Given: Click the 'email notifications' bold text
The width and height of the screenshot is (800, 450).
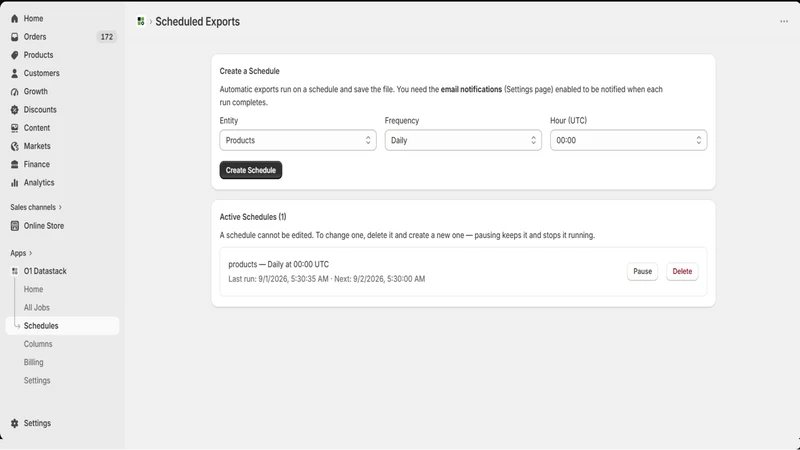Looking at the screenshot, I should (x=471, y=89).
